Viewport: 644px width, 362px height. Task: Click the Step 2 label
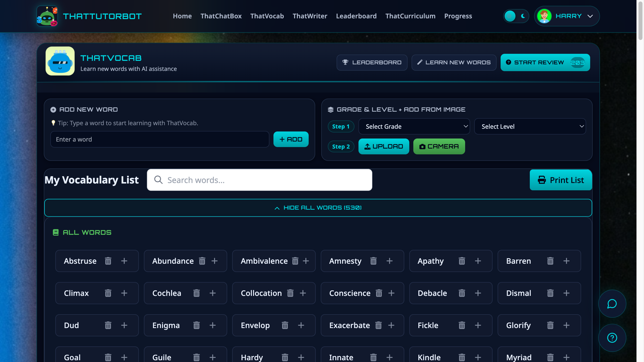[x=341, y=147]
